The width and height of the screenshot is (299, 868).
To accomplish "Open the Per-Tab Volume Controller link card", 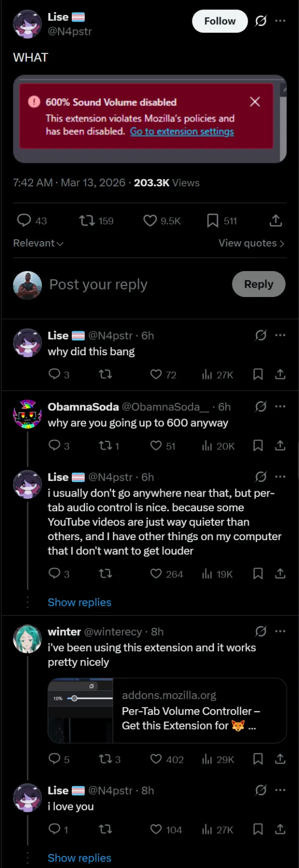I will click(x=167, y=711).
